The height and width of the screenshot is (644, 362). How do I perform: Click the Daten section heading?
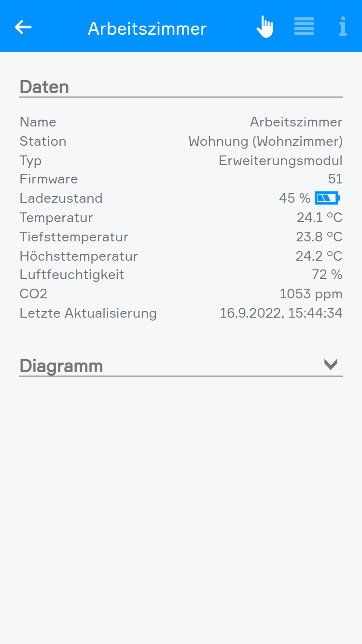pyautogui.click(x=44, y=87)
